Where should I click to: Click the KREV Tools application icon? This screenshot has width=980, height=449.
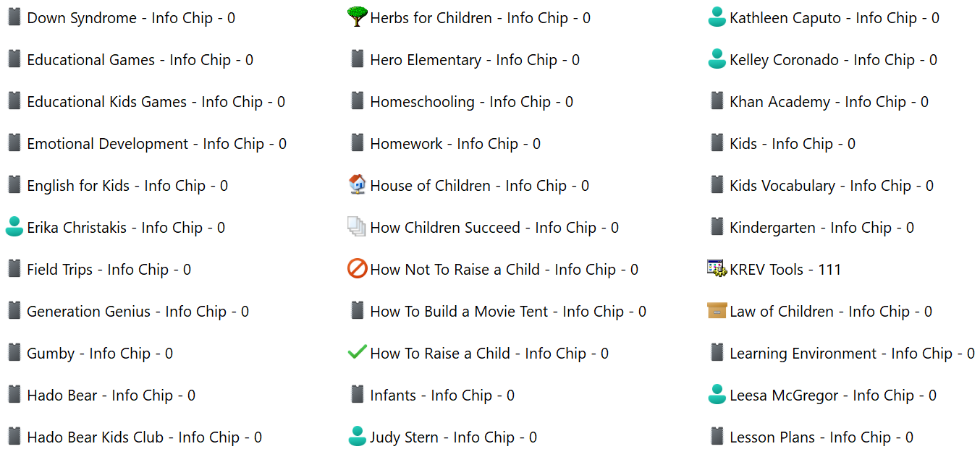[717, 268]
